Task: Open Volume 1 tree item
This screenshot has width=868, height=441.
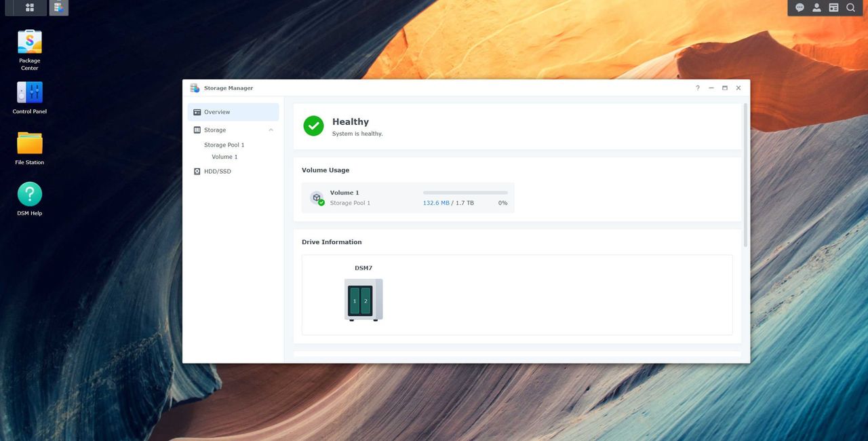Action: [224, 157]
